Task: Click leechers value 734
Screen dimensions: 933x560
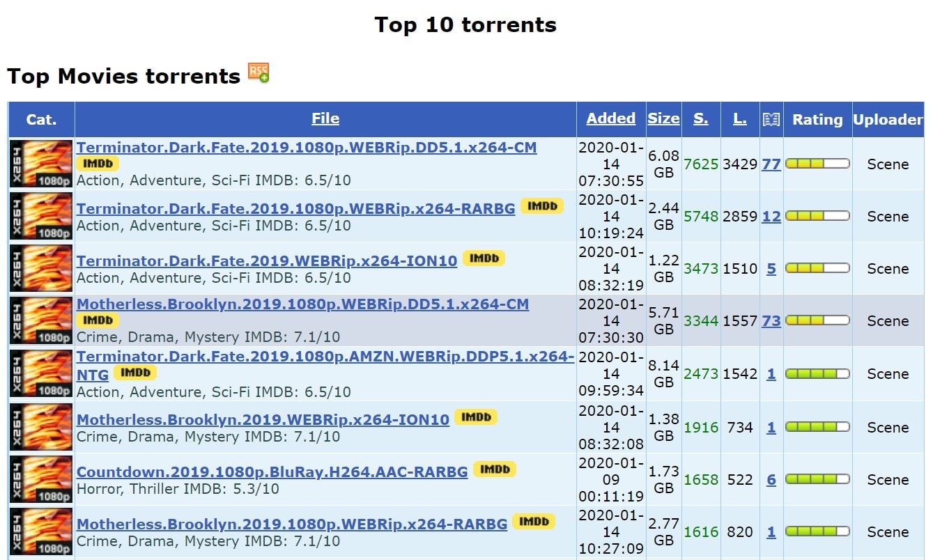Action: (x=740, y=428)
